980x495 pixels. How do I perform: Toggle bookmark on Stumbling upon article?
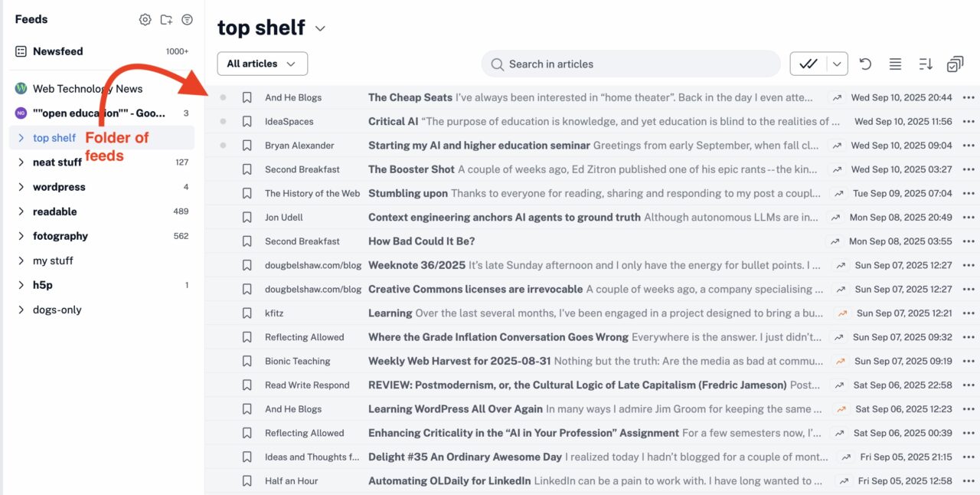247,193
